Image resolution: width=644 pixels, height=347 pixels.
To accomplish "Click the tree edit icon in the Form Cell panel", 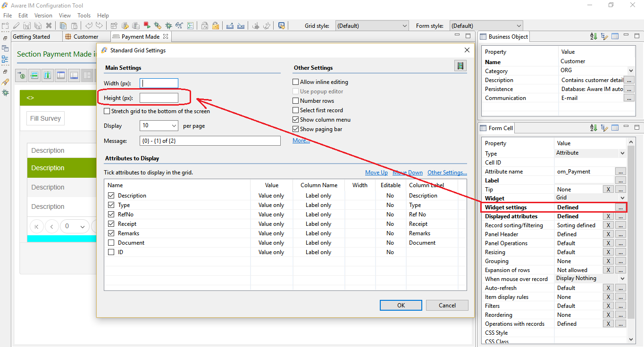I will 604,128.
